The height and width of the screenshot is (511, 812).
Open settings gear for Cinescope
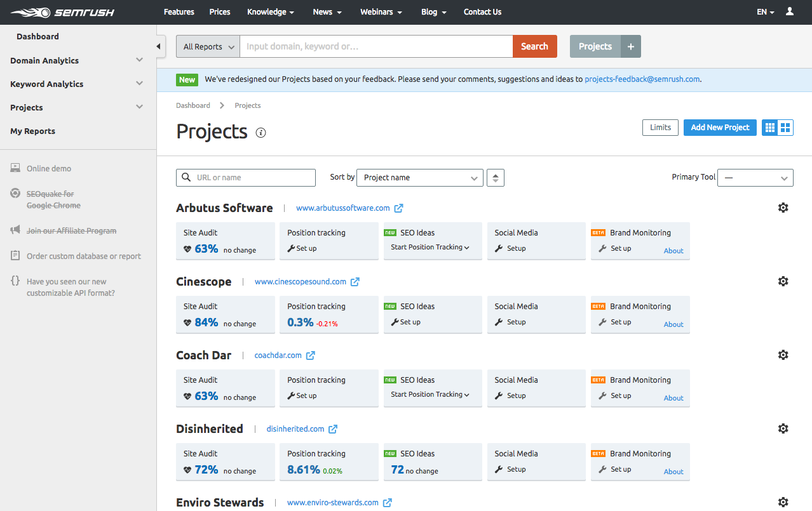[x=783, y=281]
